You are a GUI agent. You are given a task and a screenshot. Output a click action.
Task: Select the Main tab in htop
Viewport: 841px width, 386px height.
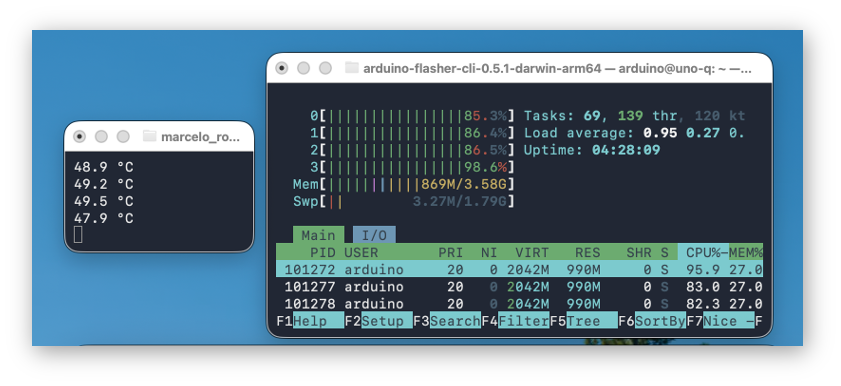pos(318,235)
